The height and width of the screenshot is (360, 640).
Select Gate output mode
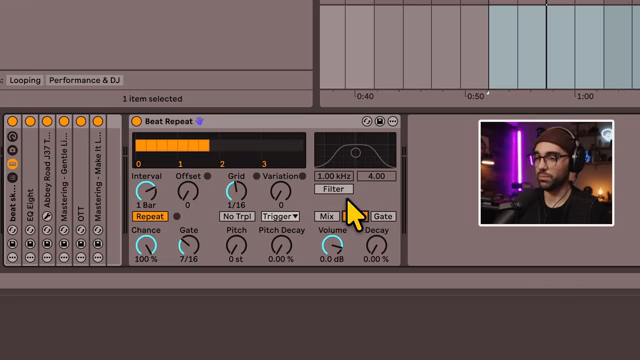point(383,216)
